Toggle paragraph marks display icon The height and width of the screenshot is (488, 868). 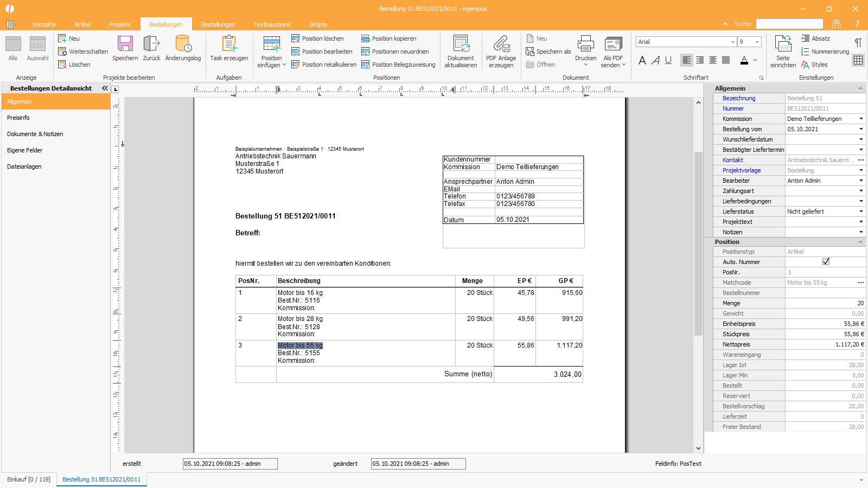pyautogui.click(x=858, y=42)
